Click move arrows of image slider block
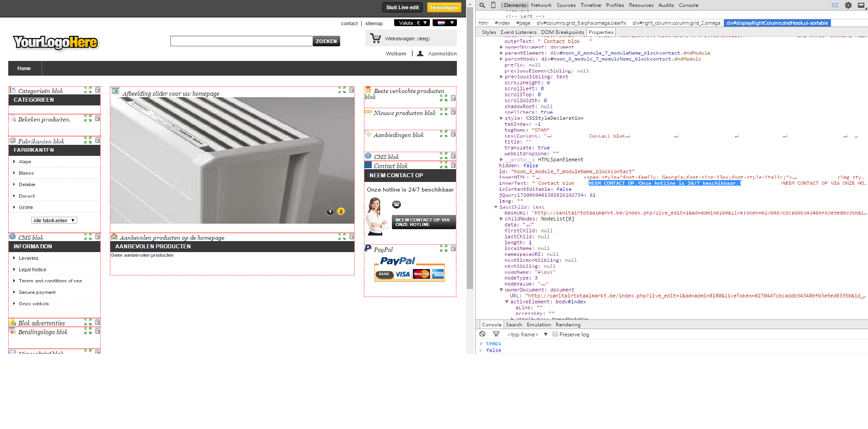The width and height of the screenshot is (868, 429). [342, 90]
